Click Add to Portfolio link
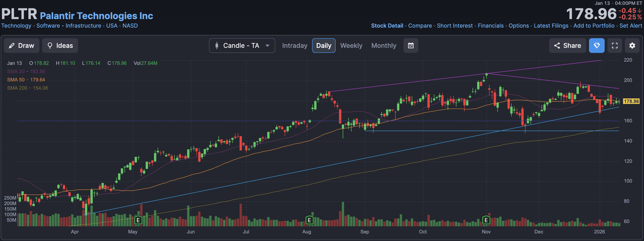The width and height of the screenshot is (644, 241). point(594,26)
